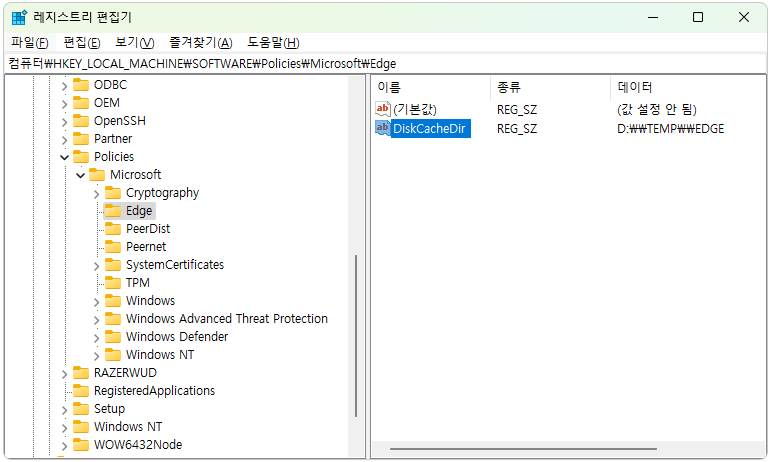This screenshot has width=770, height=462.
Task: Open the 파일(F) menu
Action: tap(30, 43)
